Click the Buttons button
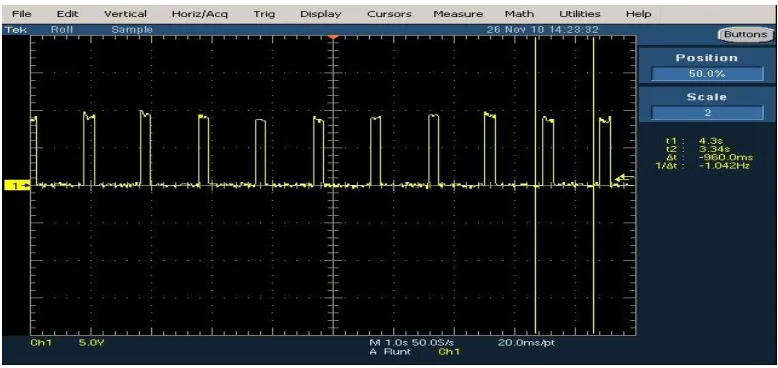778x368 pixels. coord(745,34)
